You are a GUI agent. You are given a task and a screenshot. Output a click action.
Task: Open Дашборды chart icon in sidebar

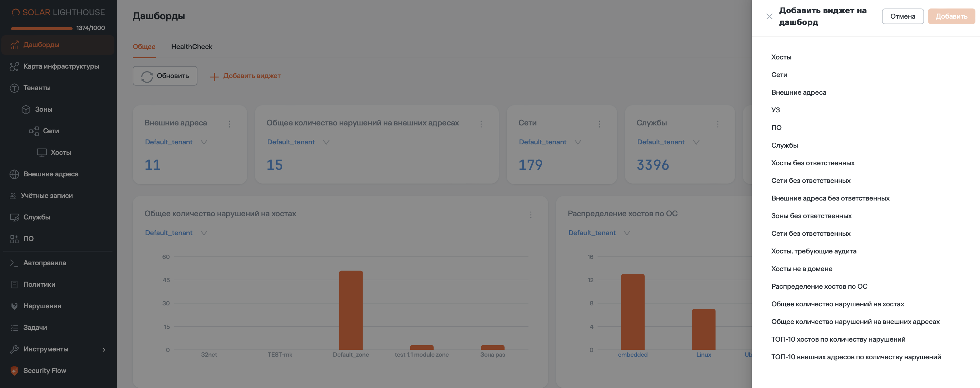[14, 45]
